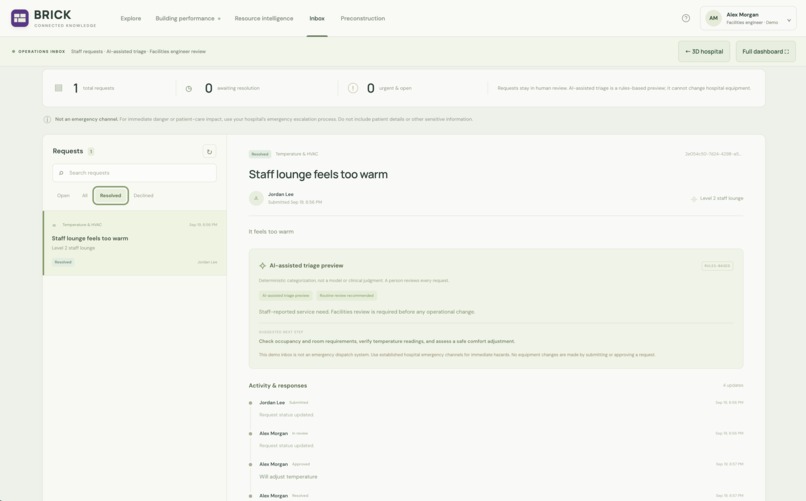806x501 pixels.
Task: Click the Level 2 staff lounge location label
Action: click(x=721, y=198)
